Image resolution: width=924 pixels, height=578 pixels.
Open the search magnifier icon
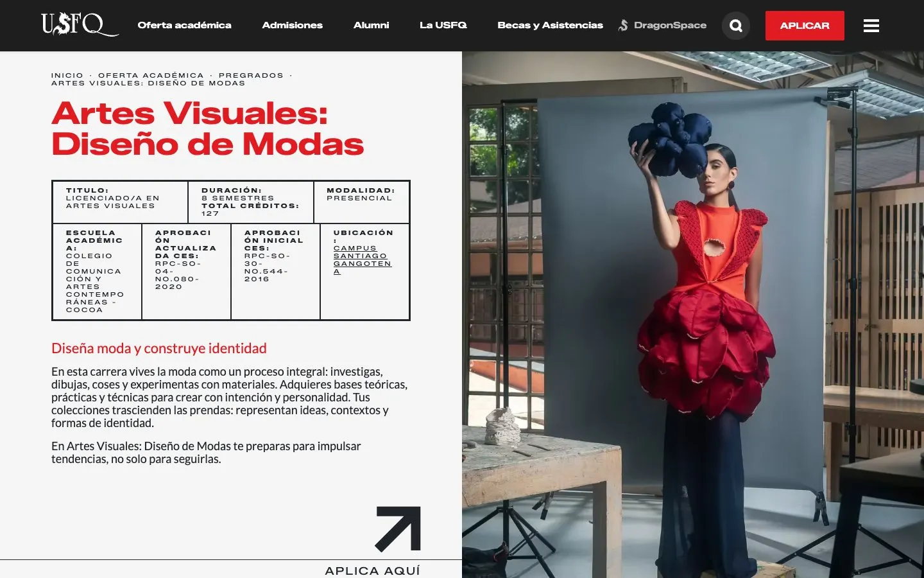point(736,26)
